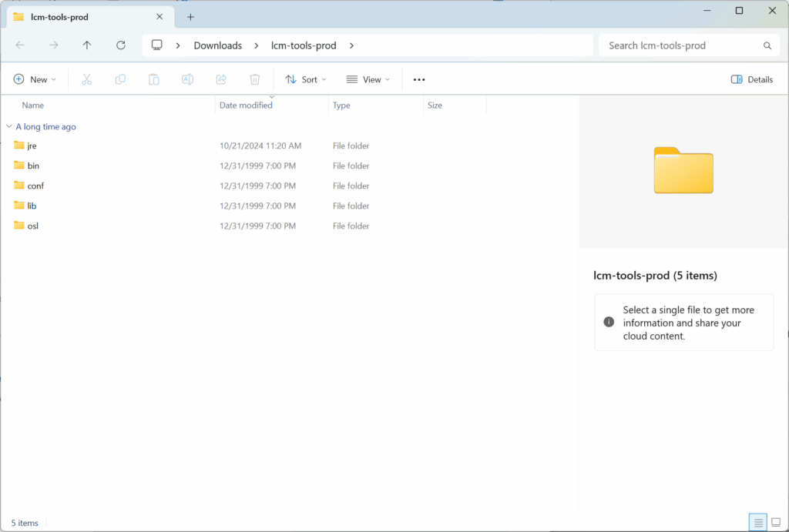This screenshot has height=532, width=789.
Task: Open See more three-dots menu
Action: (x=419, y=79)
